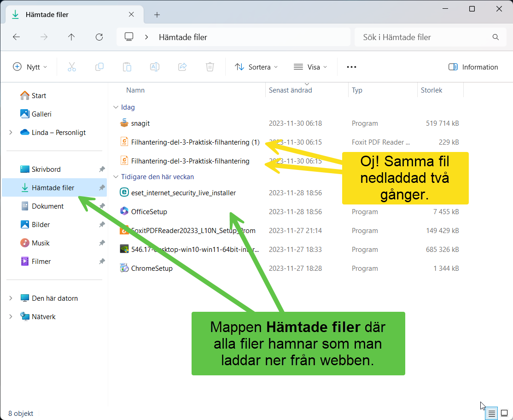The image size is (513, 420).
Task: Click the Share icon in the toolbar
Action: coord(182,67)
